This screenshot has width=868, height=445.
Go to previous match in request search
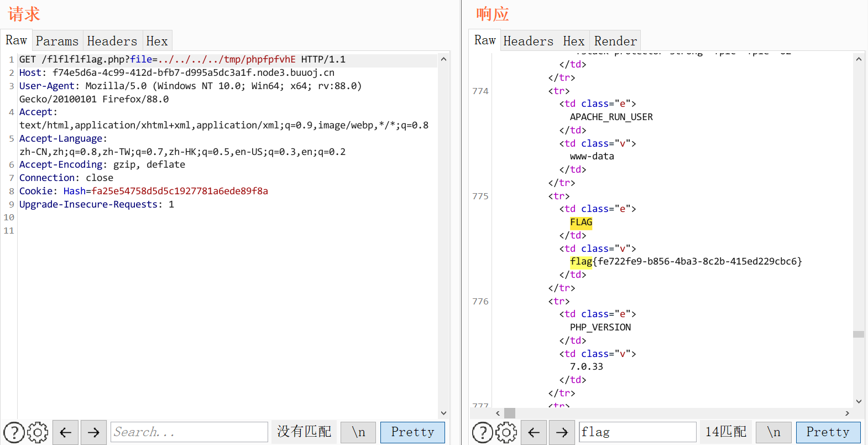pos(65,432)
